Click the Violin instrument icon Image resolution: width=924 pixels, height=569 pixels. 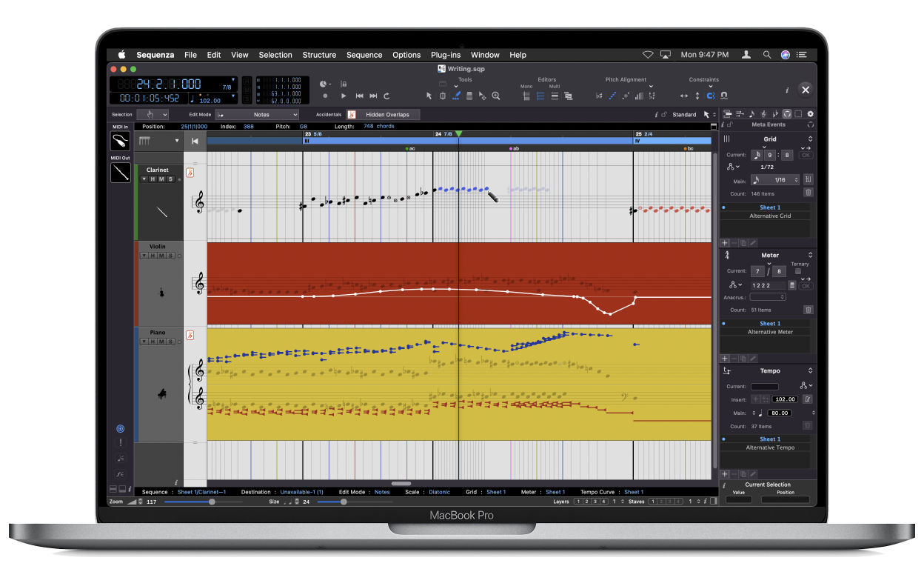[161, 293]
